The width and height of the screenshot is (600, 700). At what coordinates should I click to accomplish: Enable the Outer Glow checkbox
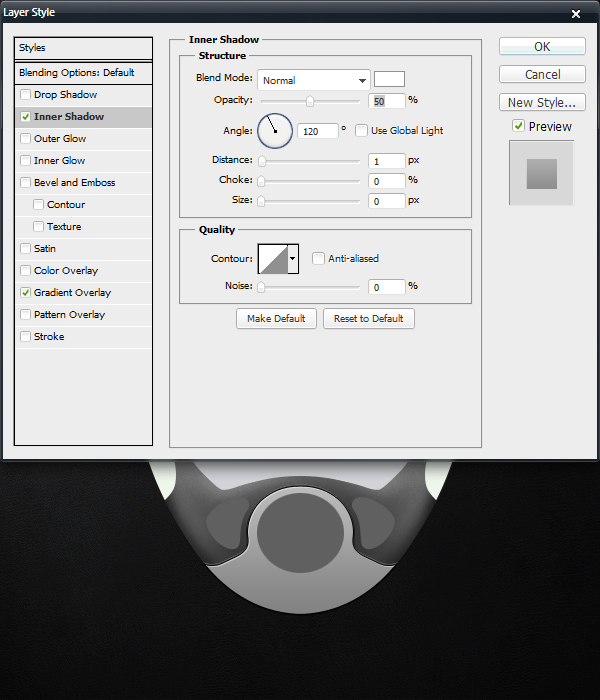(x=25, y=138)
